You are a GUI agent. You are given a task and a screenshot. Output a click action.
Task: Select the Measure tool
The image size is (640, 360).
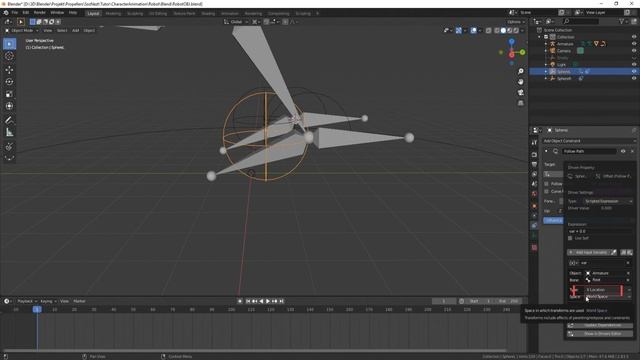click(x=9, y=132)
